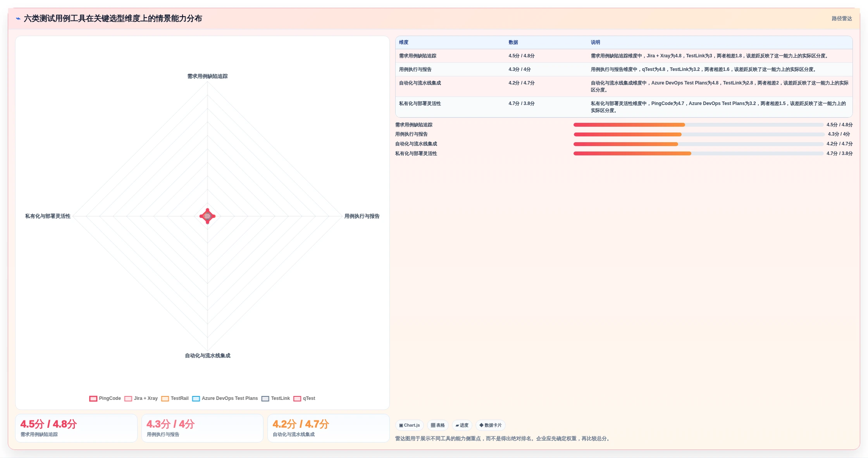The width and height of the screenshot is (868, 458).
Task: Click the 进度 tag chip
Action: click(462, 425)
